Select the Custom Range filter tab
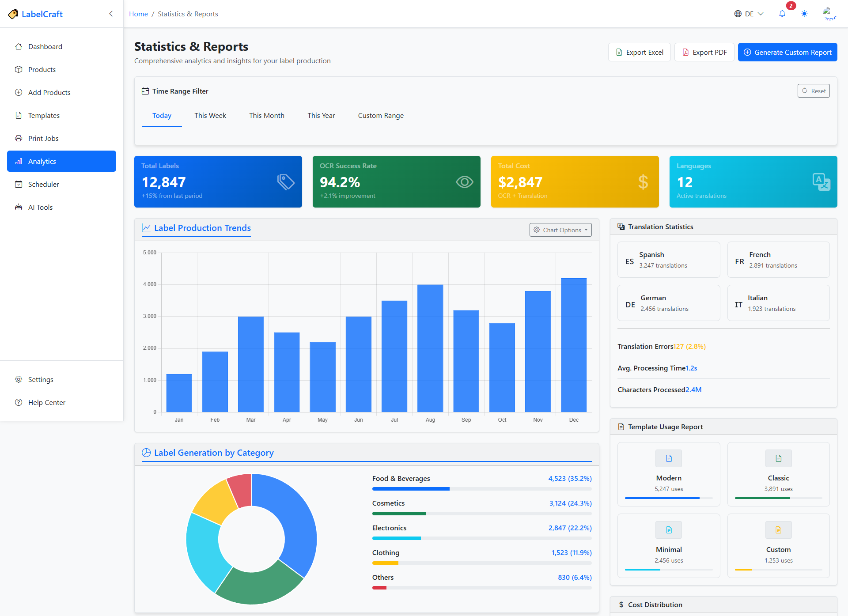This screenshot has width=848, height=616. coord(380,115)
